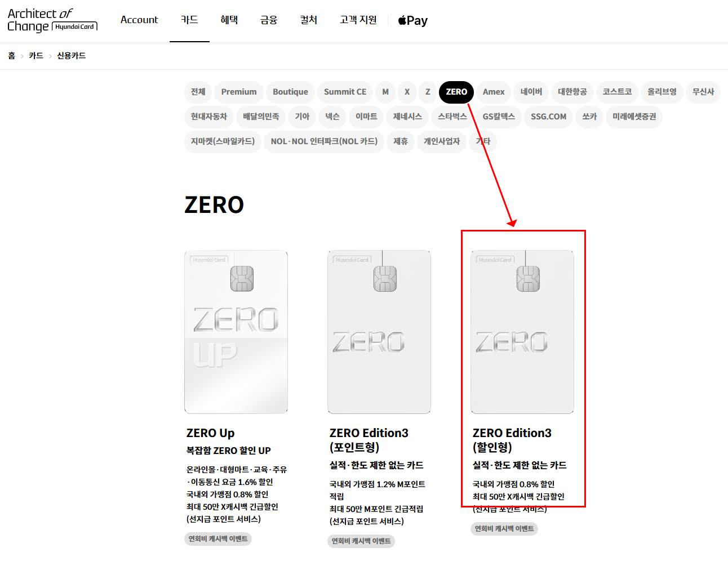Click the ZERO Up card title

point(211,433)
